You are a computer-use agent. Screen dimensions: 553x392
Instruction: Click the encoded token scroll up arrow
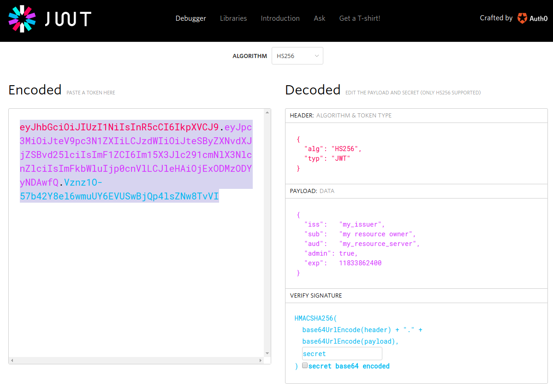click(x=267, y=112)
